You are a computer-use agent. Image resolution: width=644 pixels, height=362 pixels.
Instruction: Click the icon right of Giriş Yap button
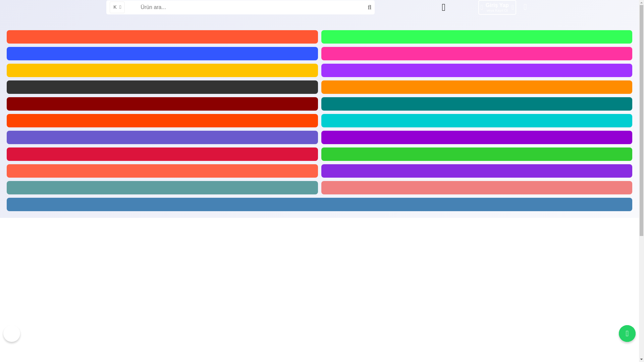[525, 7]
